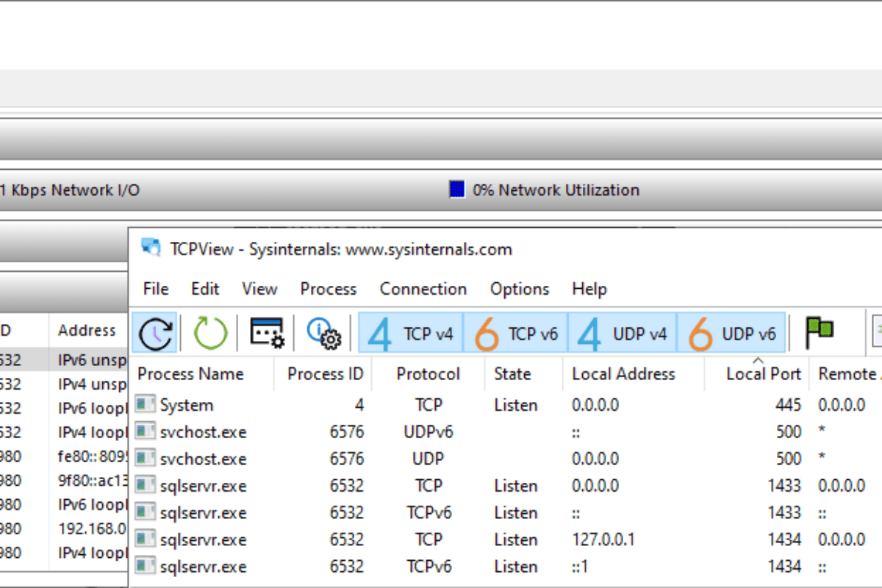Click the TCPView application icon in titlebar
Image resolution: width=882 pixels, height=588 pixels.
(x=152, y=248)
